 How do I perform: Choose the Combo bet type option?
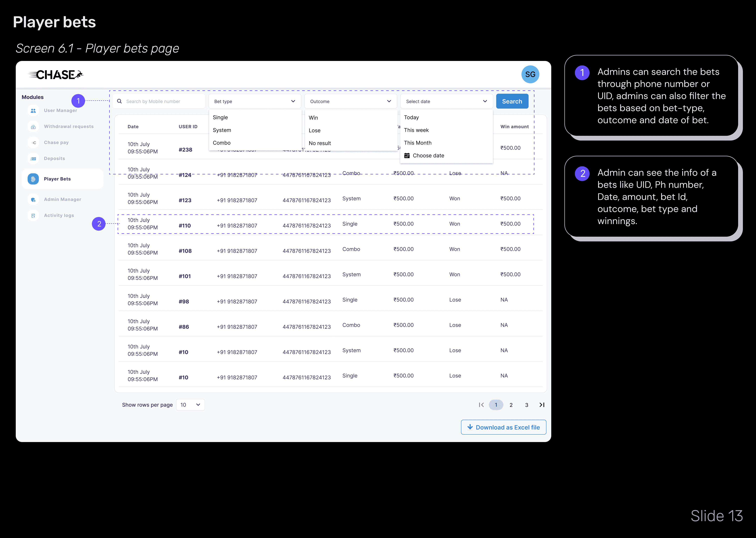coord(222,143)
